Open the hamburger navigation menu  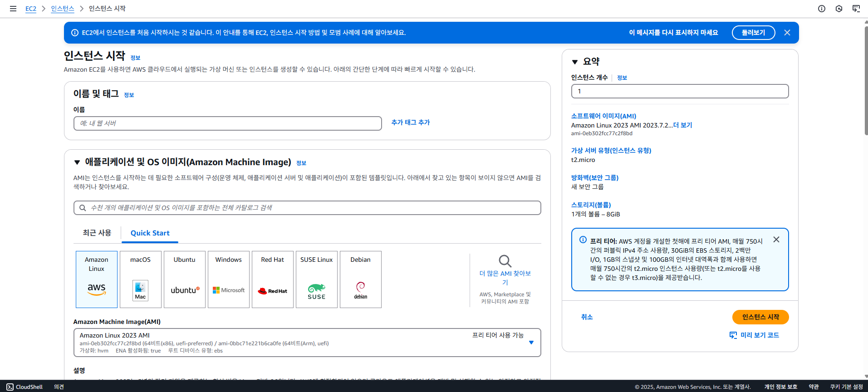[x=13, y=9]
